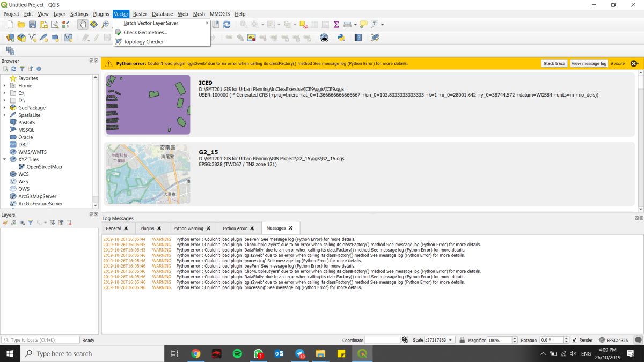Open Measure tool dropdown arrow
Screen dimensions: 644x362
click(x=355, y=25)
